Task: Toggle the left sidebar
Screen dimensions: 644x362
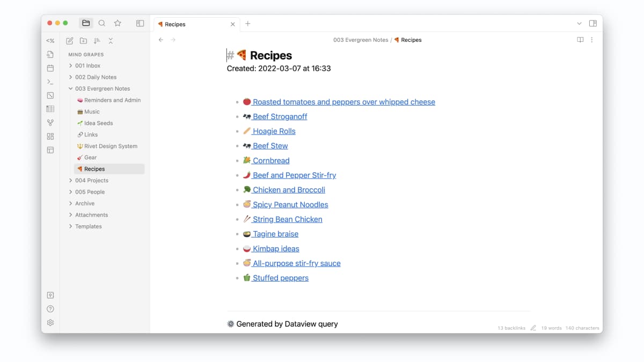Action: click(x=140, y=23)
